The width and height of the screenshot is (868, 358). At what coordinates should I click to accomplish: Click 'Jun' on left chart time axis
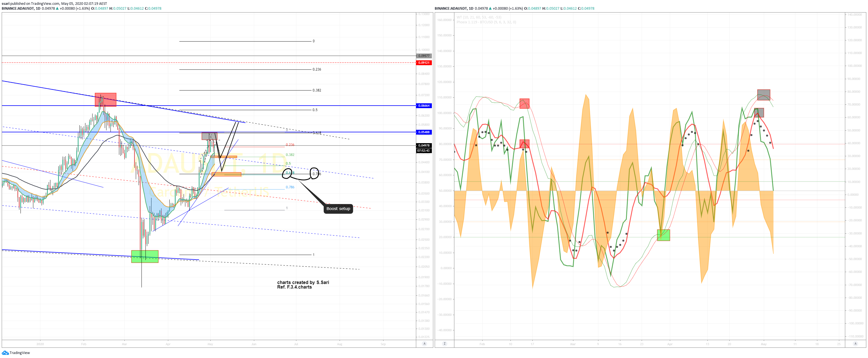254,344
